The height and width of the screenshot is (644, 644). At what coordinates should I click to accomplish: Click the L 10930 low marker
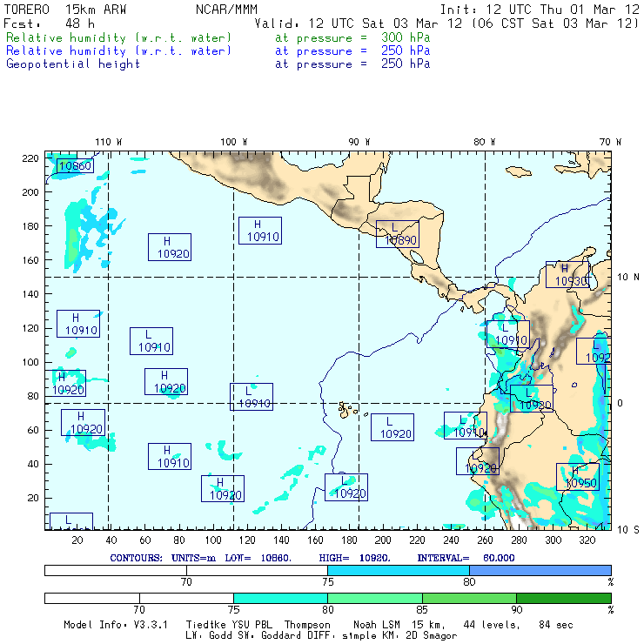[531, 399]
